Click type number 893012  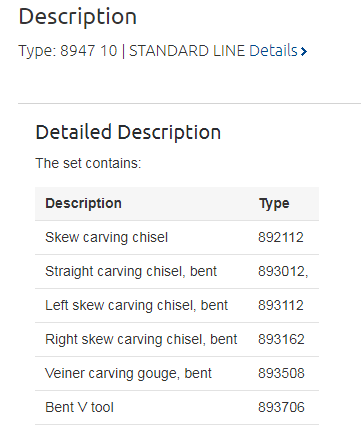tap(283, 272)
